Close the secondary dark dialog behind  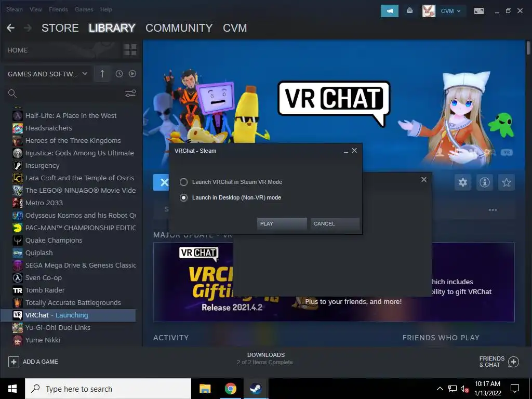[x=424, y=179]
